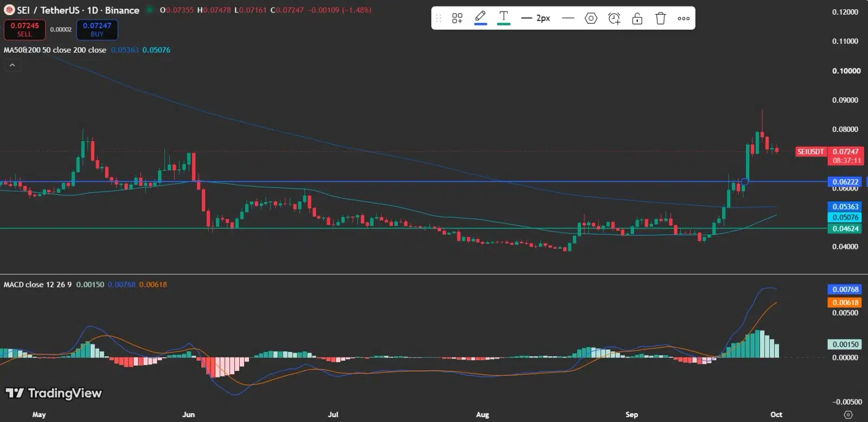Open drawing settings hexagon icon
868x422 pixels.
[x=591, y=18]
